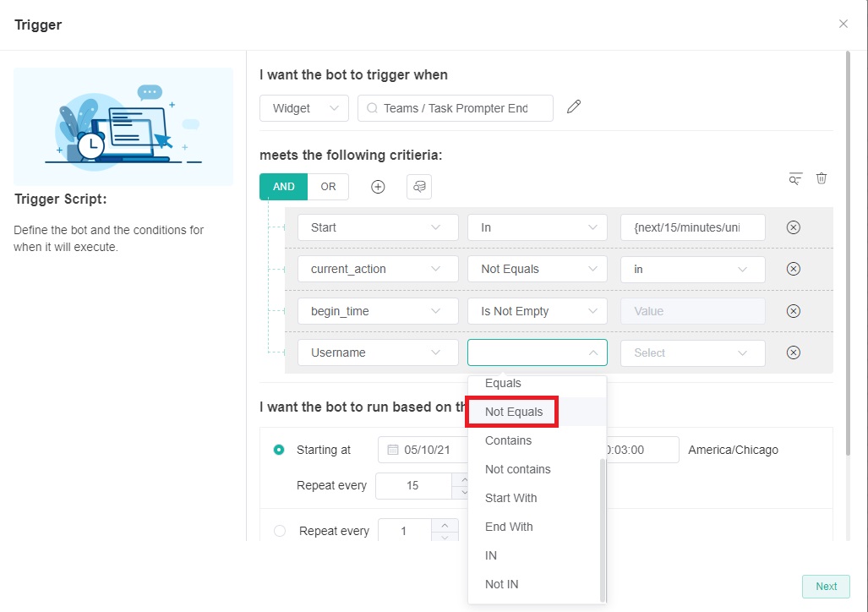This screenshot has height=612, width=868.
Task: Open the Widget type dropdown
Action: [303, 108]
